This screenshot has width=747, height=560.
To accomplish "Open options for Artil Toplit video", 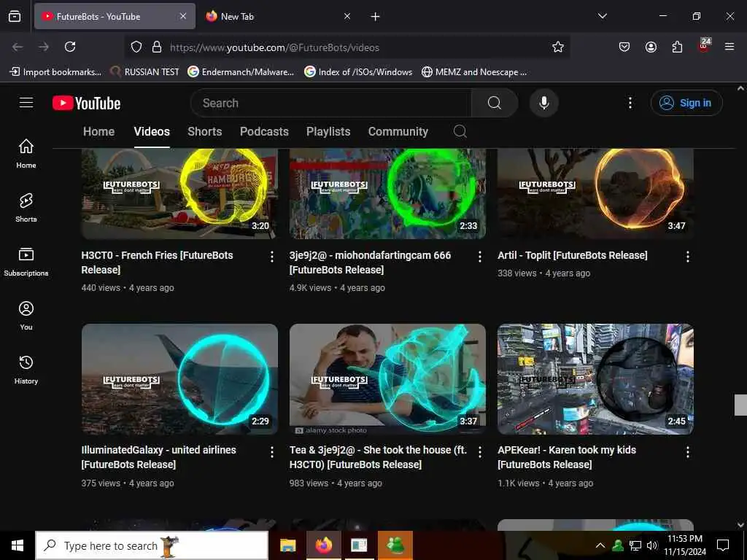I will [x=687, y=257].
